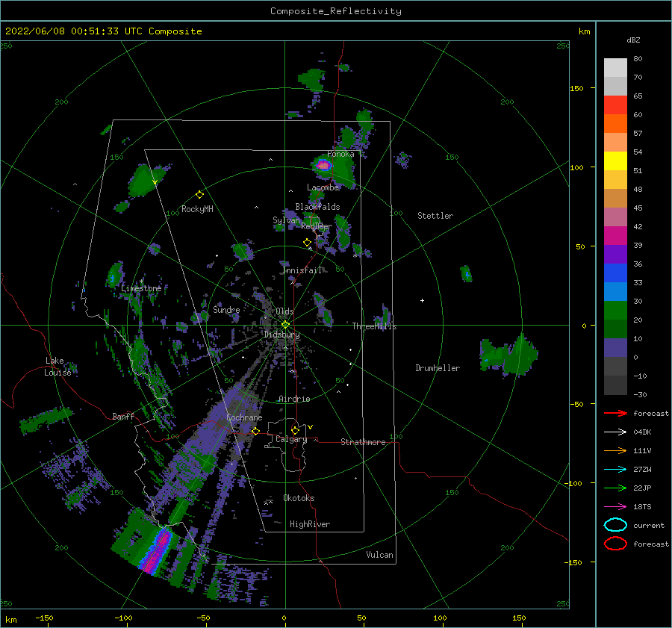The width and height of the screenshot is (672, 628).
Task: Click the orange 111V arrow icon
Action: pyautogui.click(x=615, y=450)
